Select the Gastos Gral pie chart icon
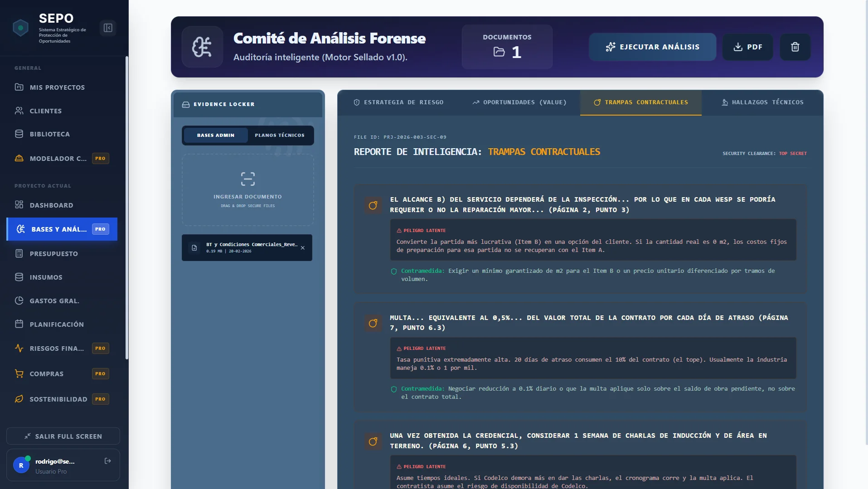Image resolution: width=868 pixels, height=489 pixels. (19, 301)
